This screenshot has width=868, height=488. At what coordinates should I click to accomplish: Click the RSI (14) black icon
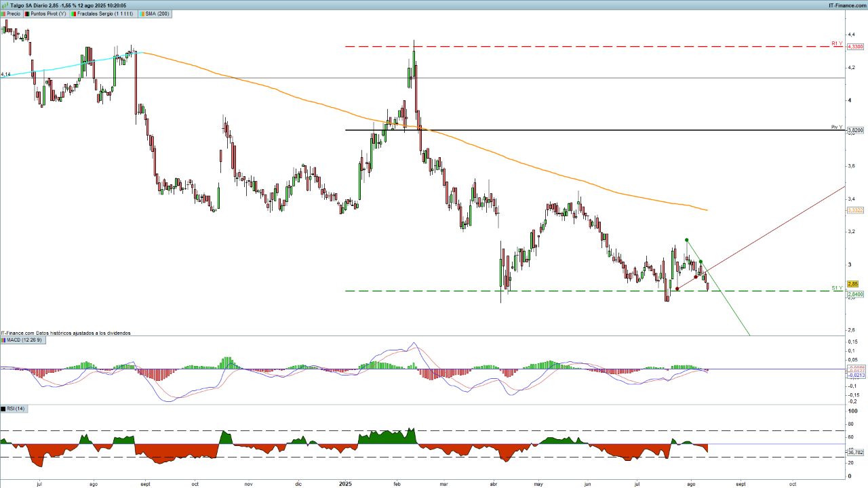coord(3,409)
